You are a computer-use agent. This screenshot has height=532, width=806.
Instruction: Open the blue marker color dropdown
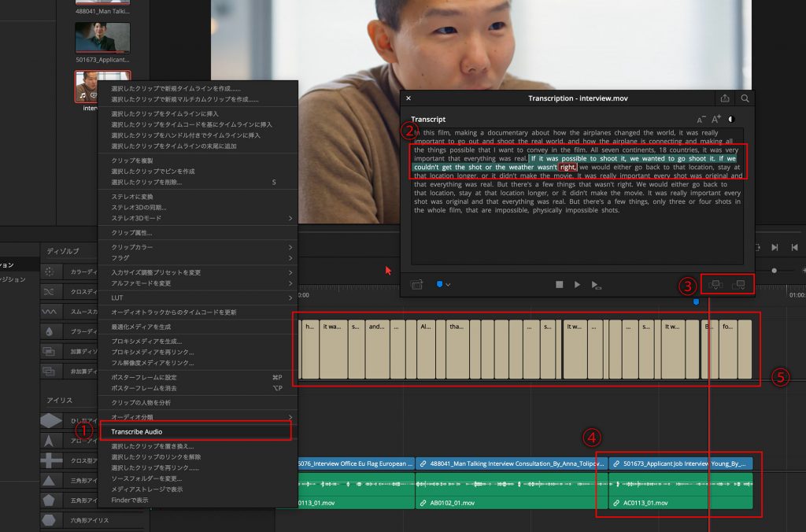pyautogui.click(x=443, y=284)
